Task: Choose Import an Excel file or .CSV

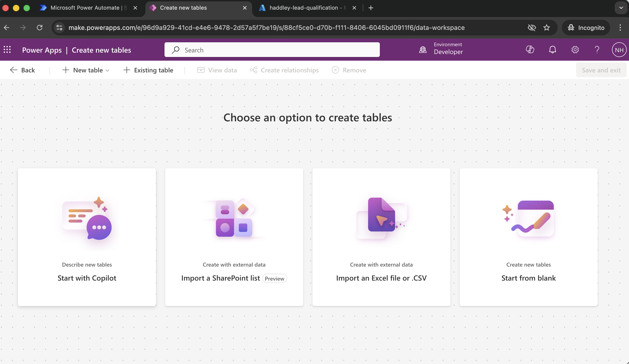Action: pyautogui.click(x=381, y=237)
